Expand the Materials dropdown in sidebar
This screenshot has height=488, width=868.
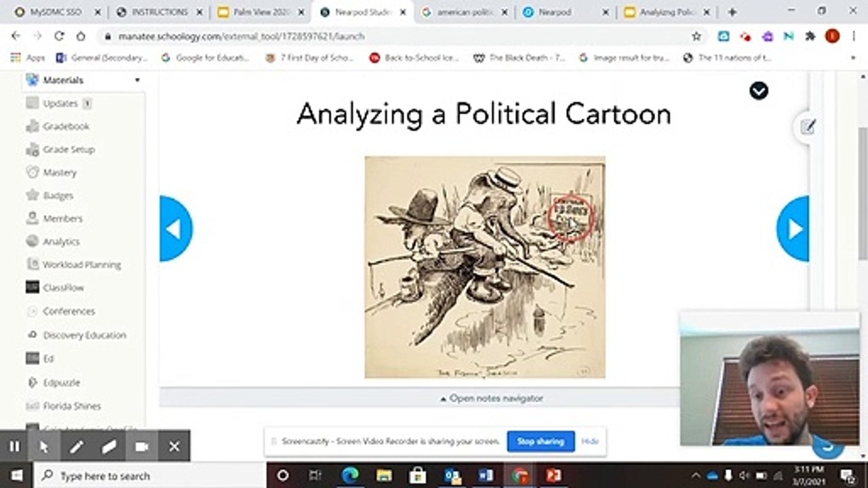[137, 80]
